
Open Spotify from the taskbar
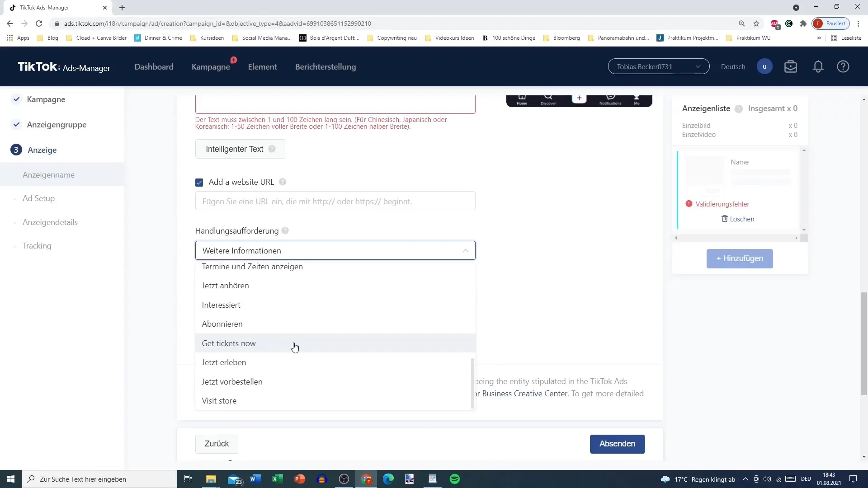455,479
